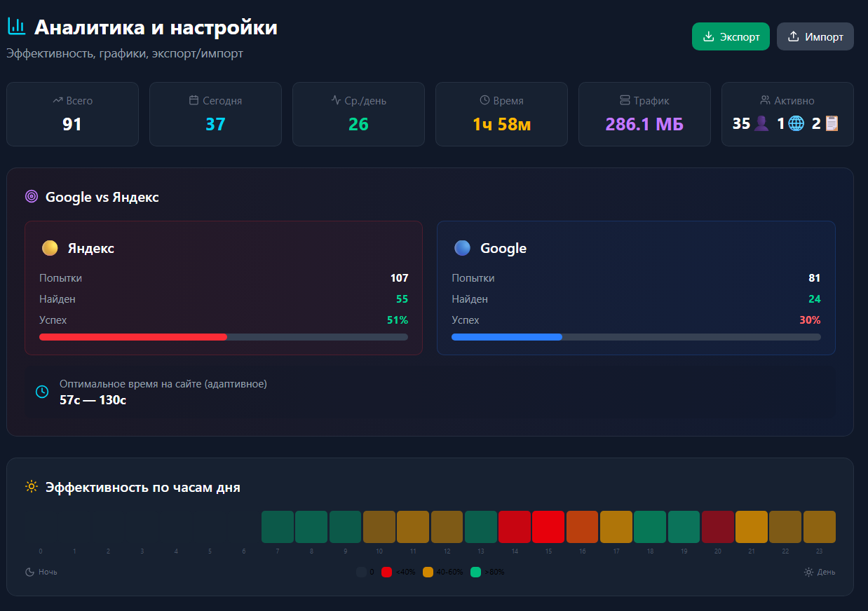Click the Google vs Яндекс section heading
Image resolution: width=868 pixels, height=611 pixels.
[x=102, y=197]
